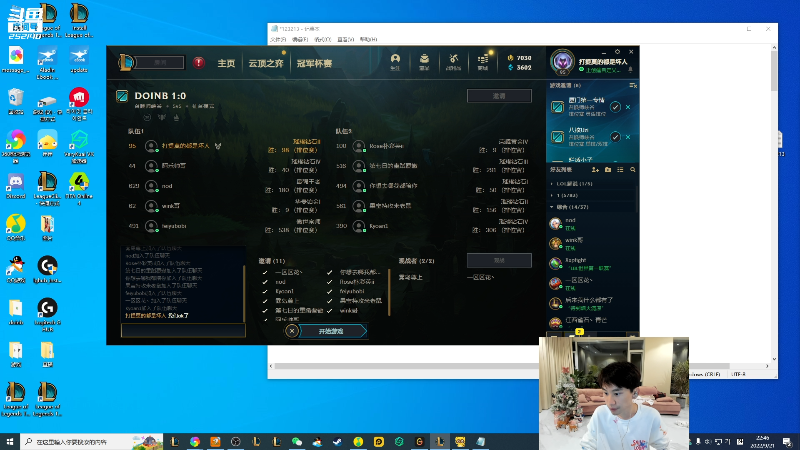Decline the first game invitation with X
The width and height of the screenshot is (800, 450).
pos(628,107)
